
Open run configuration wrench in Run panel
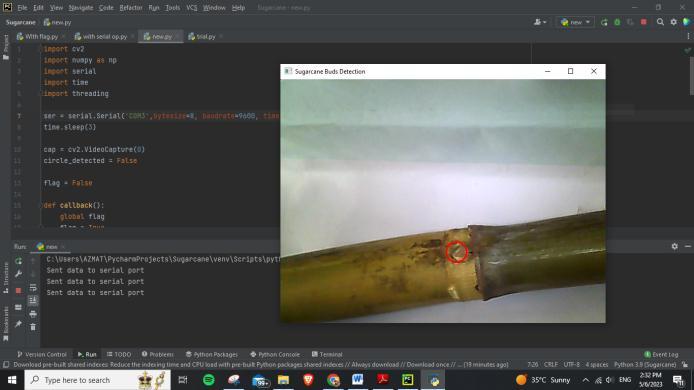coord(18,274)
